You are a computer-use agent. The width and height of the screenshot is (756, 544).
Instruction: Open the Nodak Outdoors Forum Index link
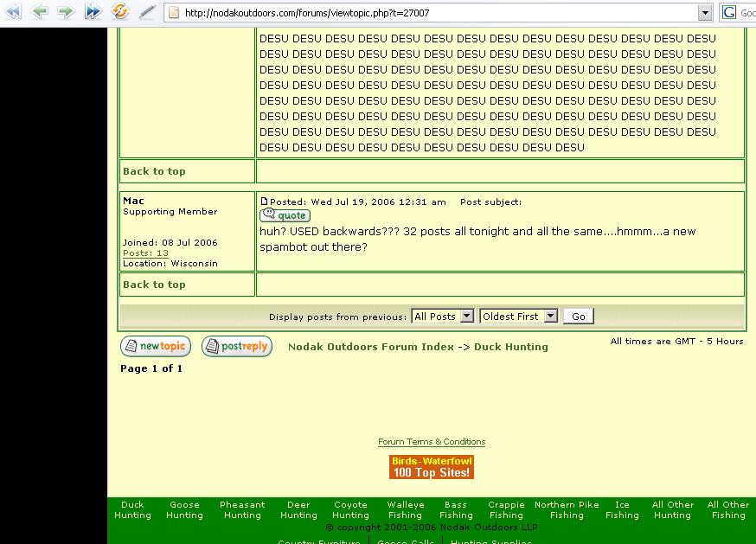[x=371, y=347]
